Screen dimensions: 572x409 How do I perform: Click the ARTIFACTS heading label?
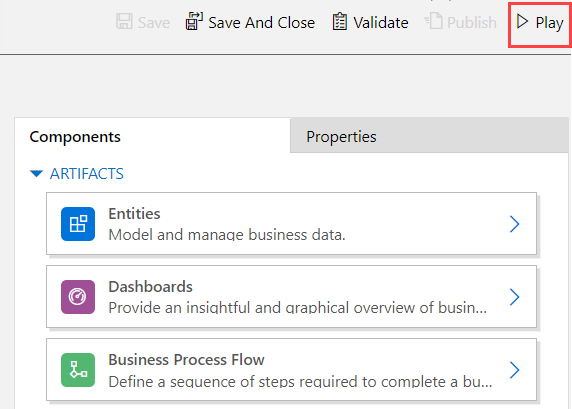(87, 174)
